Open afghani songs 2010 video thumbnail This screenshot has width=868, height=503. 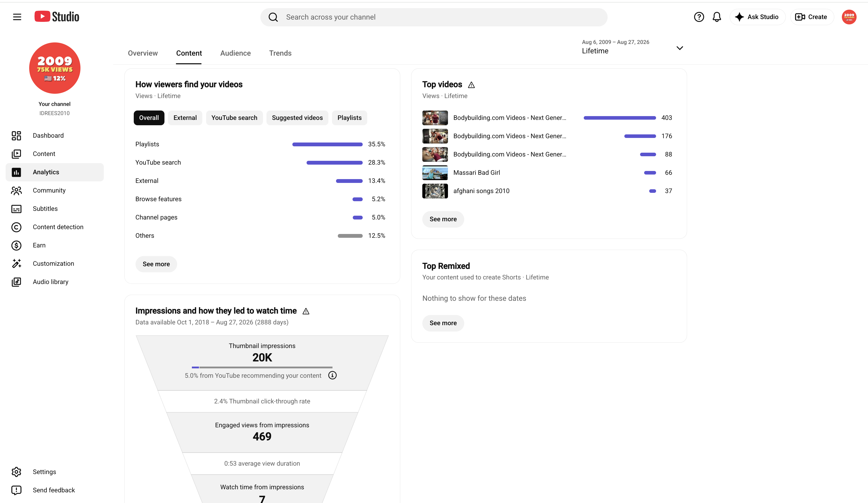coord(435,191)
